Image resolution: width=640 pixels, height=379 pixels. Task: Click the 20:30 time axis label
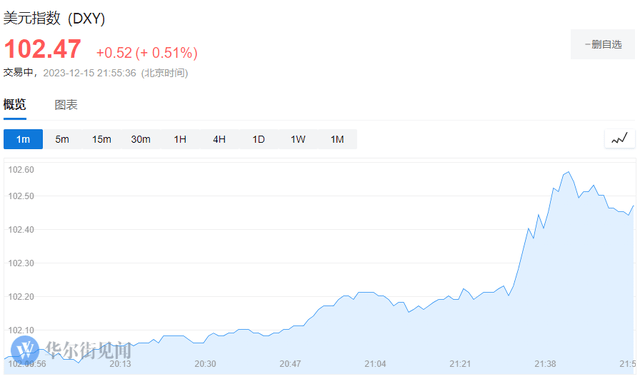(205, 363)
